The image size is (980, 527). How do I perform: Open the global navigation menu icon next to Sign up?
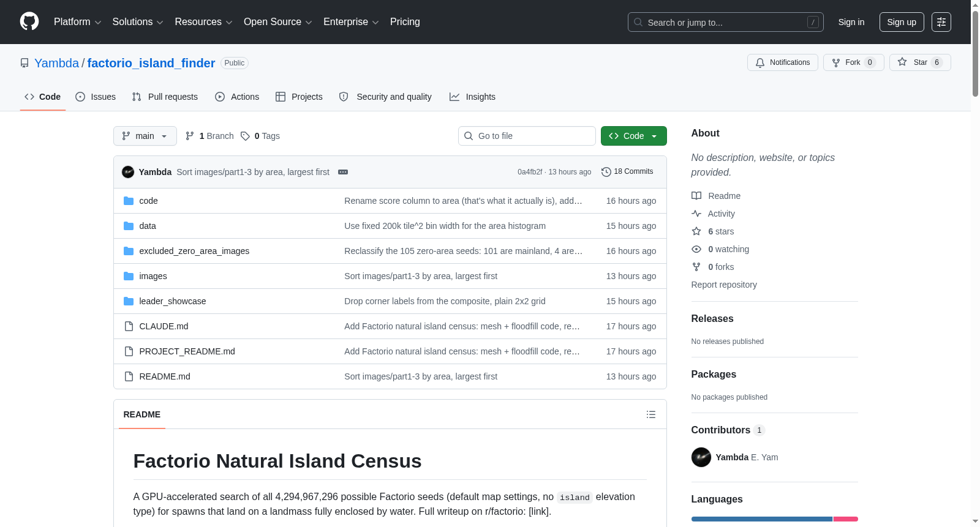(941, 22)
